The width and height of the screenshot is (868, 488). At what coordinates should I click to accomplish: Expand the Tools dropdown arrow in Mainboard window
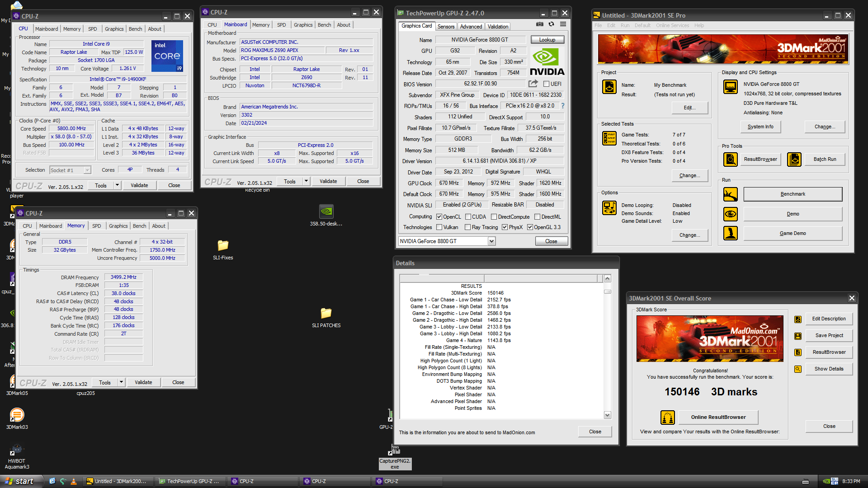coord(306,181)
